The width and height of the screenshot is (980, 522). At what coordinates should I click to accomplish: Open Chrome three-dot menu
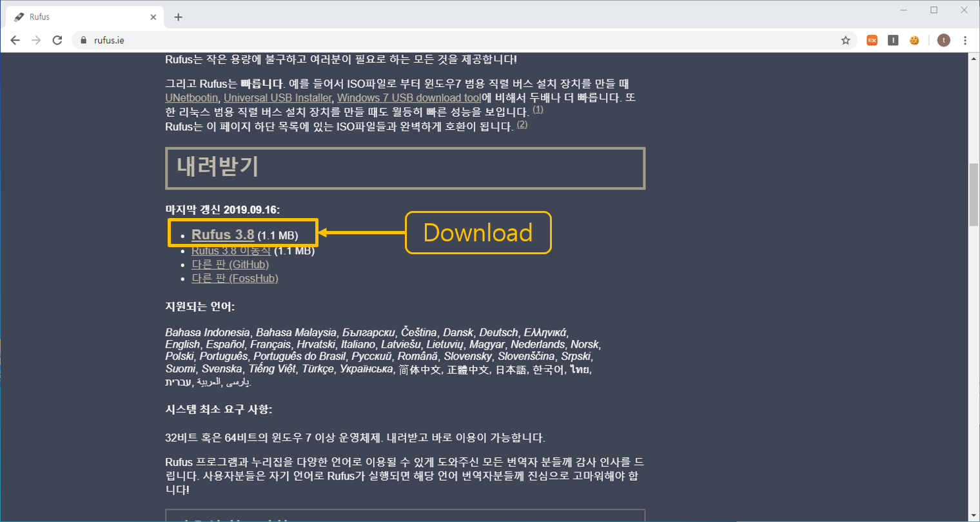click(965, 40)
